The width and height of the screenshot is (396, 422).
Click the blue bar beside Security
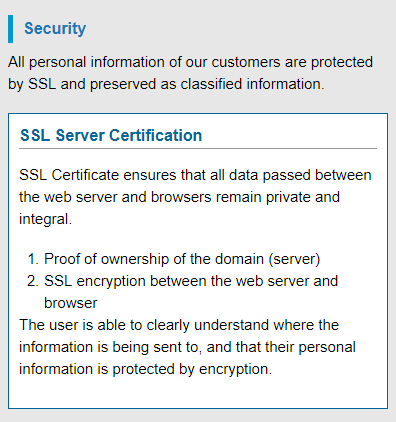(x=11, y=29)
